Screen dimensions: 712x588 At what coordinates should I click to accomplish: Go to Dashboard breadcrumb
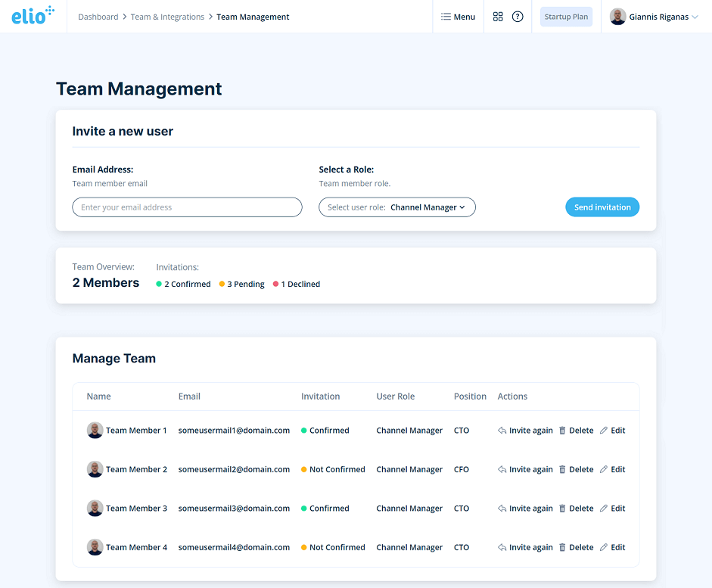[98, 17]
